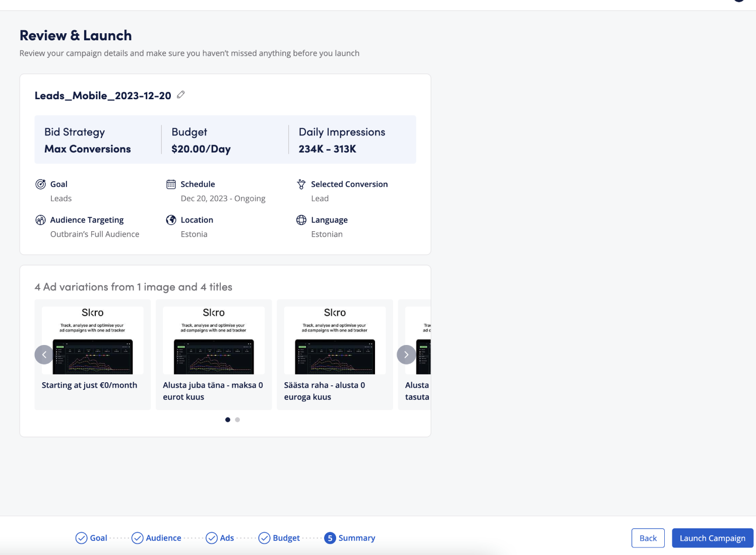Click the Schedule calendar icon

click(x=171, y=184)
